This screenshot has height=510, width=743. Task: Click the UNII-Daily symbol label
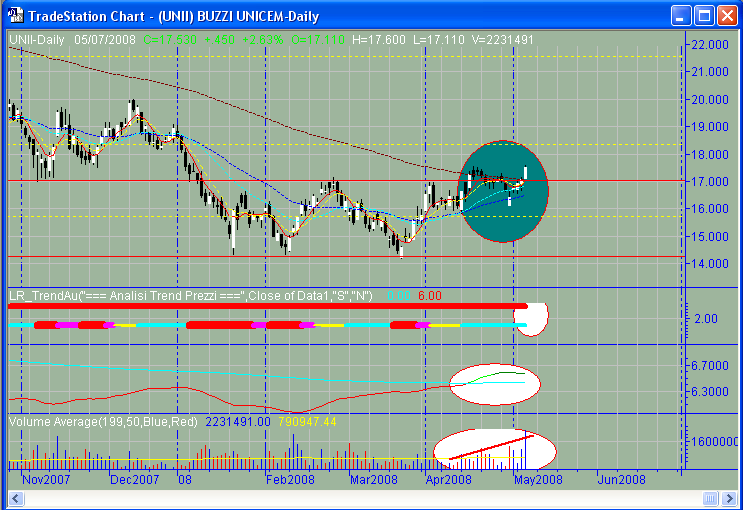(x=35, y=39)
